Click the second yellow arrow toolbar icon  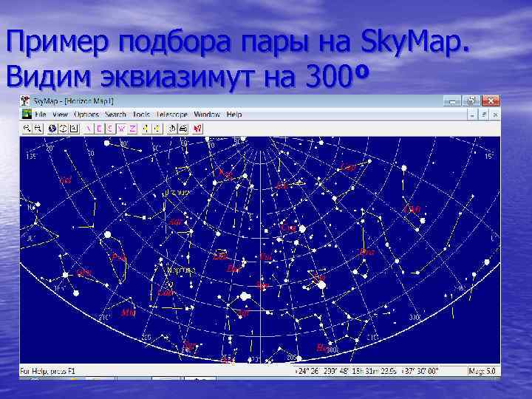point(157,129)
